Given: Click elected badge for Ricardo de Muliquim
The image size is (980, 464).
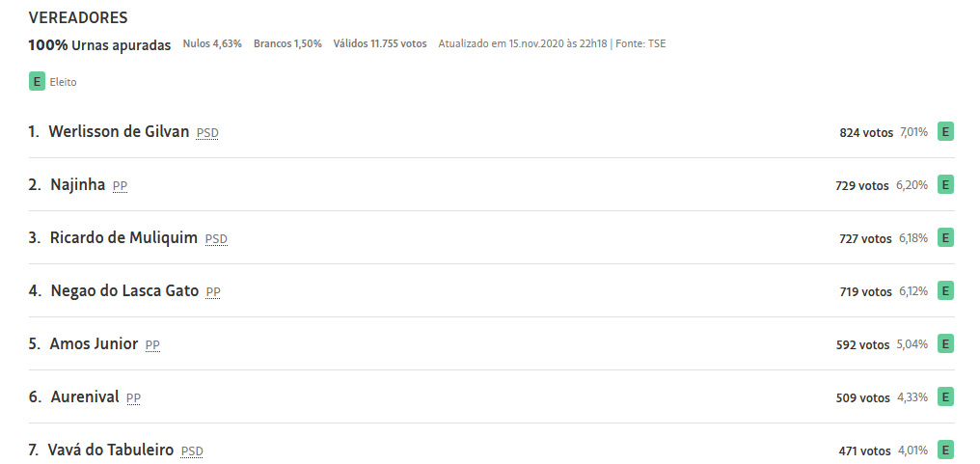Looking at the screenshot, I should pyautogui.click(x=945, y=238).
